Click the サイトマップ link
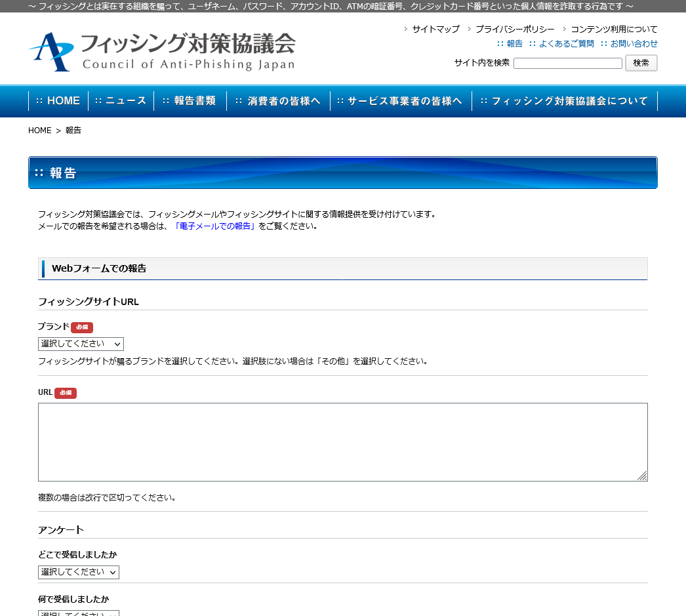 pyautogui.click(x=435, y=30)
